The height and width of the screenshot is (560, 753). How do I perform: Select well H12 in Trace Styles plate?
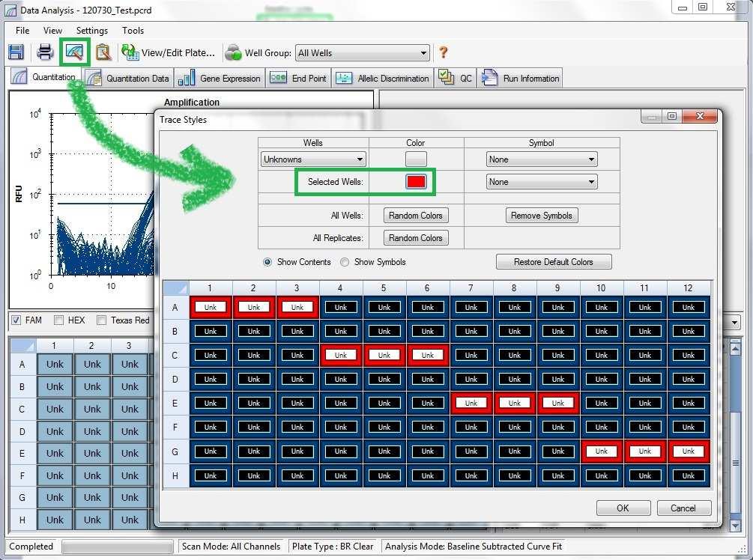(x=688, y=475)
